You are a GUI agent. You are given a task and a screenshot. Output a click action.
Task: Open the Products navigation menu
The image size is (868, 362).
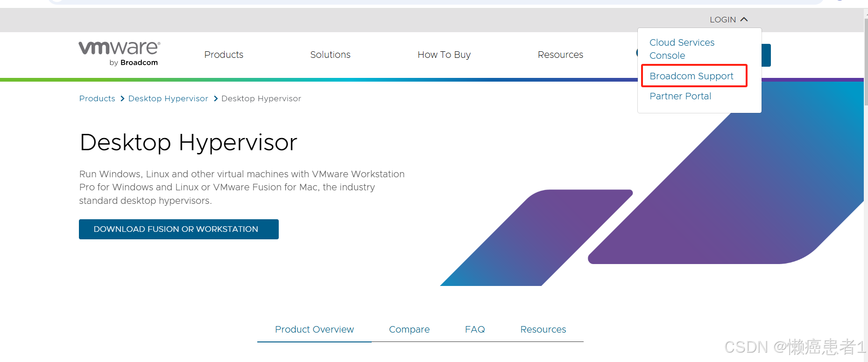(224, 55)
